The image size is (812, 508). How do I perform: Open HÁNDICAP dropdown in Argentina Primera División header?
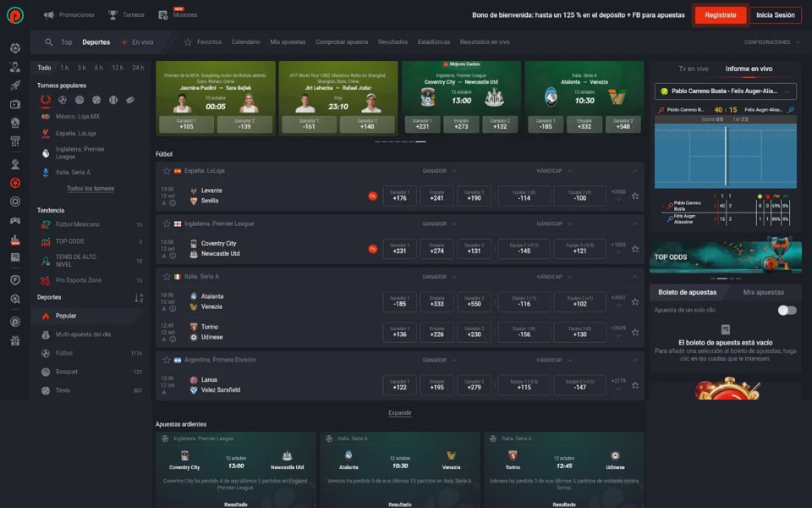[x=555, y=360]
